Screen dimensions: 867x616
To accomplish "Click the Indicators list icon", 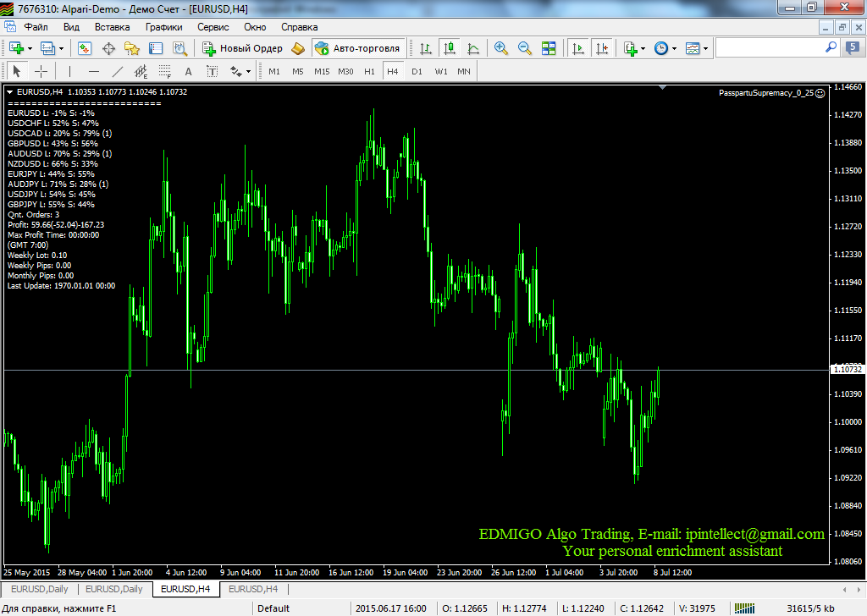I will 631,48.
